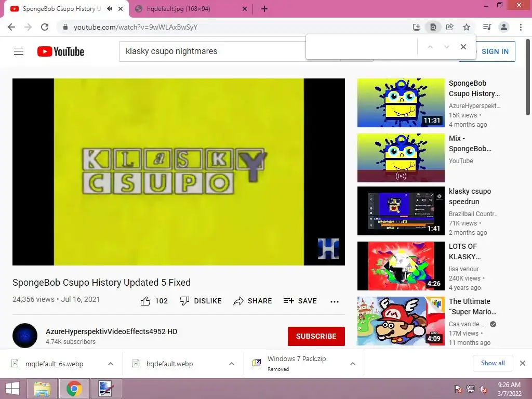Open Action Center flag in tray

(x=458, y=389)
